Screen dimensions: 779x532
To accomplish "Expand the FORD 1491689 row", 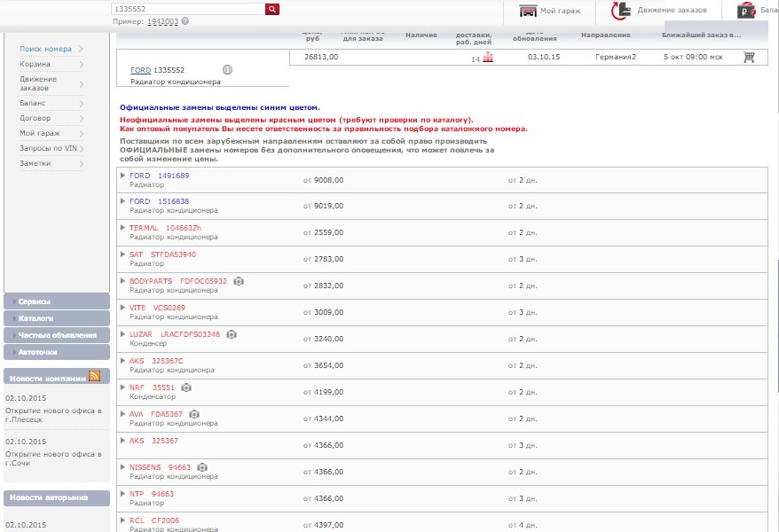I will click(122, 175).
